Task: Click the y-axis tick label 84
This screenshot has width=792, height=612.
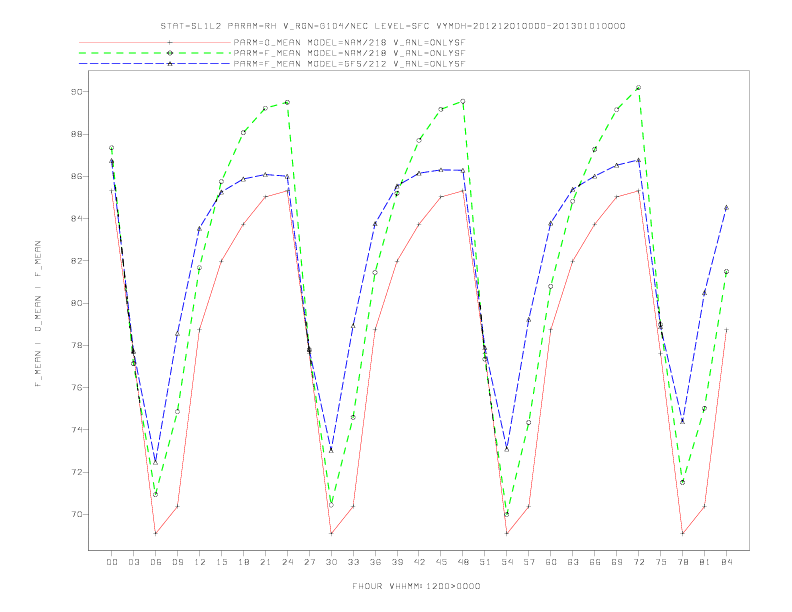Action: coord(76,219)
